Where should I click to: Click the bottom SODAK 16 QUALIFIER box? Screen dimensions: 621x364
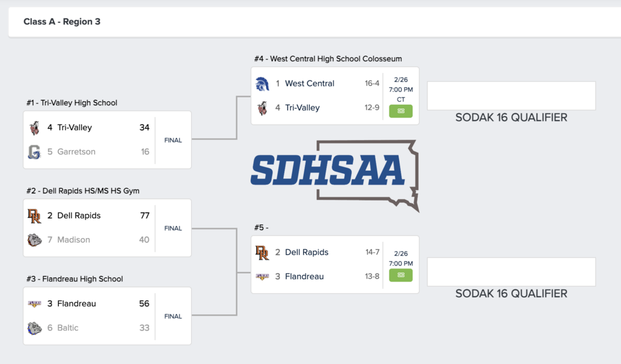tap(511, 271)
